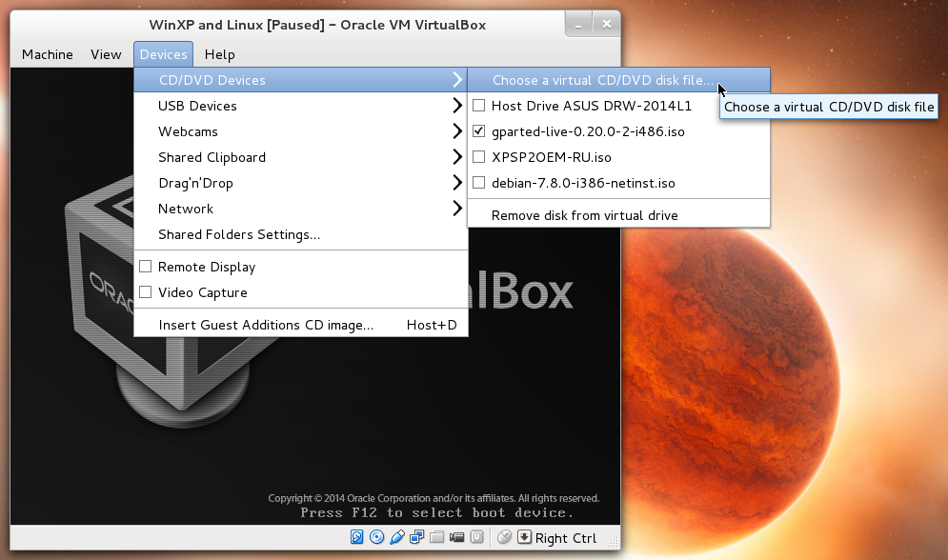948x560 pixels.
Task: Click the CD/DVD status icon in status bar
Action: (x=377, y=537)
